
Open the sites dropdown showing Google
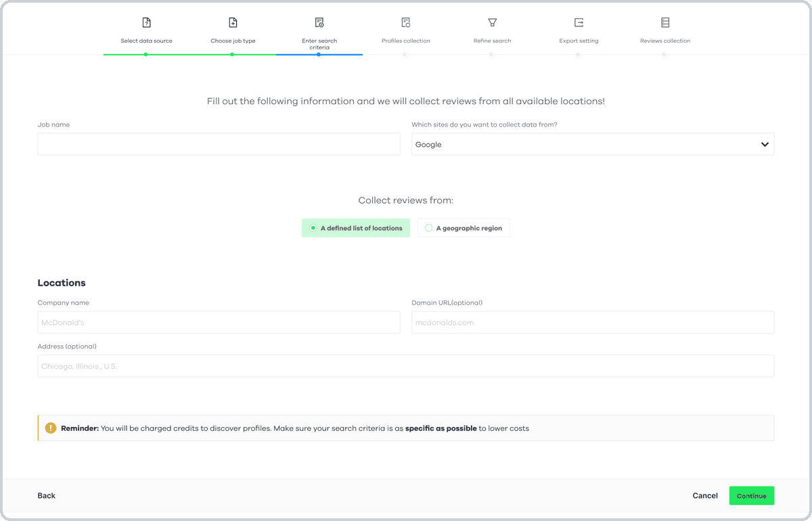coord(593,144)
